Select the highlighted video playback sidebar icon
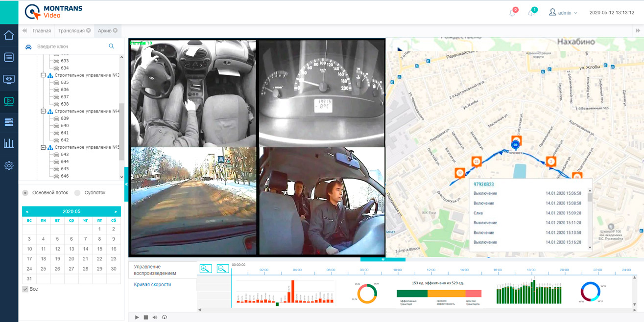Viewport: 644px width, 322px height. (8, 101)
